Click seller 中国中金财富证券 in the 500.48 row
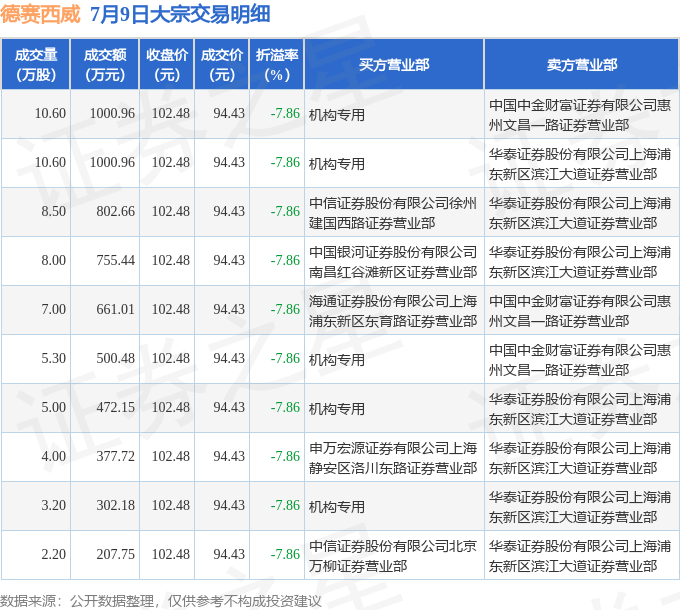Image resolution: width=680 pixels, height=610 pixels. pyautogui.click(x=580, y=360)
